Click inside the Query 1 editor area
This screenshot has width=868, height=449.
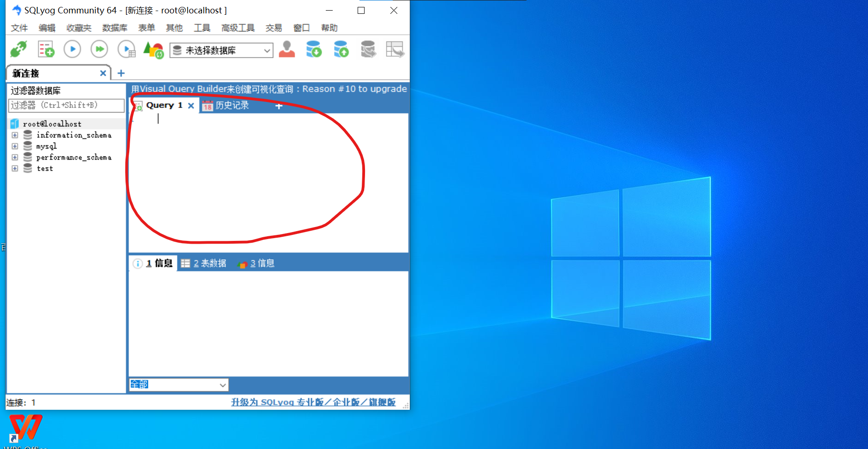[x=269, y=182]
